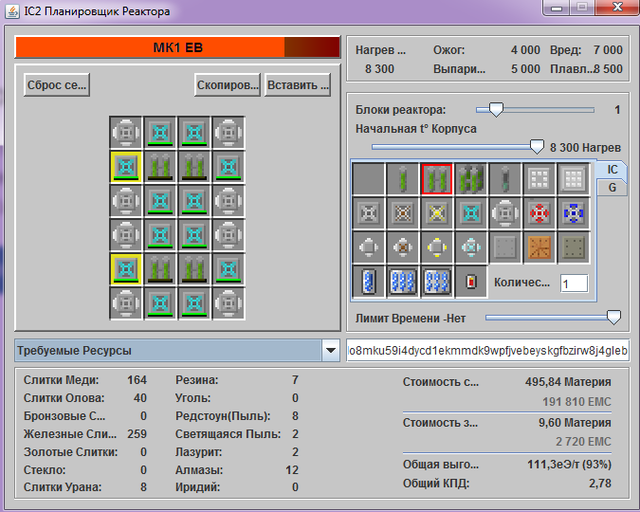The height and width of the screenshot is (512, 640).
Task: Select the single coolant cell in palette
Action: pos(369,281)
